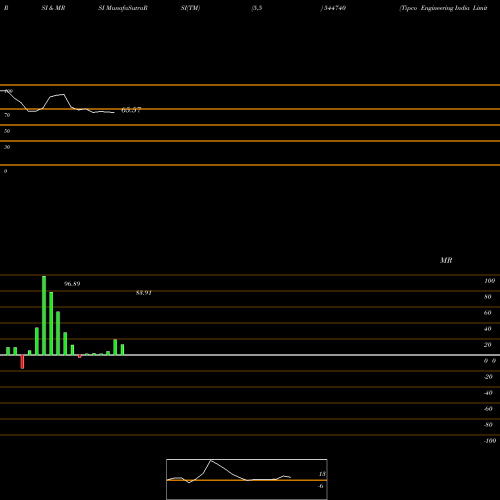The image size is (500, 500).
Task: Click the 70 level label on RSI axis
Action: click(7, 115)
